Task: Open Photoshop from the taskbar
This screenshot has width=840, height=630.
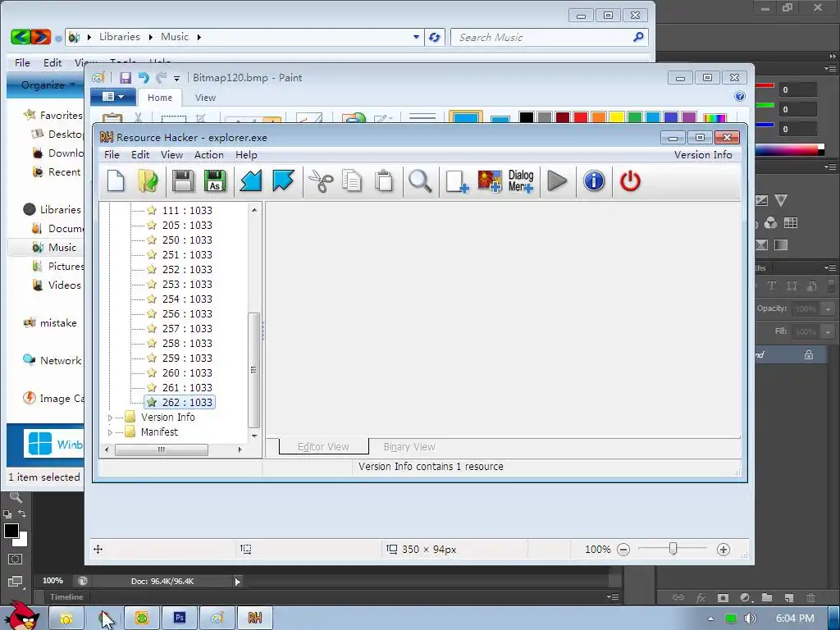Action: 180,619
